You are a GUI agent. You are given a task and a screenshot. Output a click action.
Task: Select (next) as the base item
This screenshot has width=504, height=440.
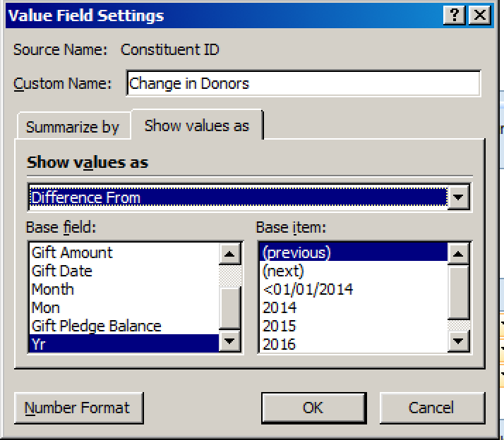[x=353, y=271]
